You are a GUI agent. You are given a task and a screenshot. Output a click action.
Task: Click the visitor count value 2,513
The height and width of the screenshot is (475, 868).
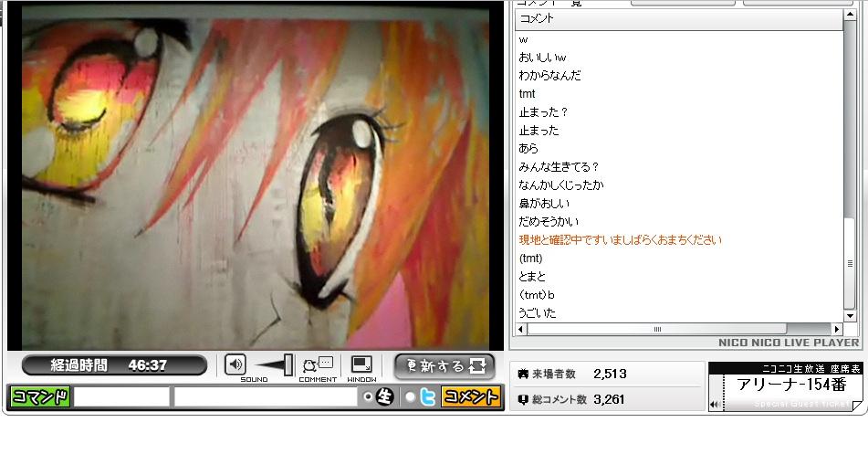coord(610,375)
